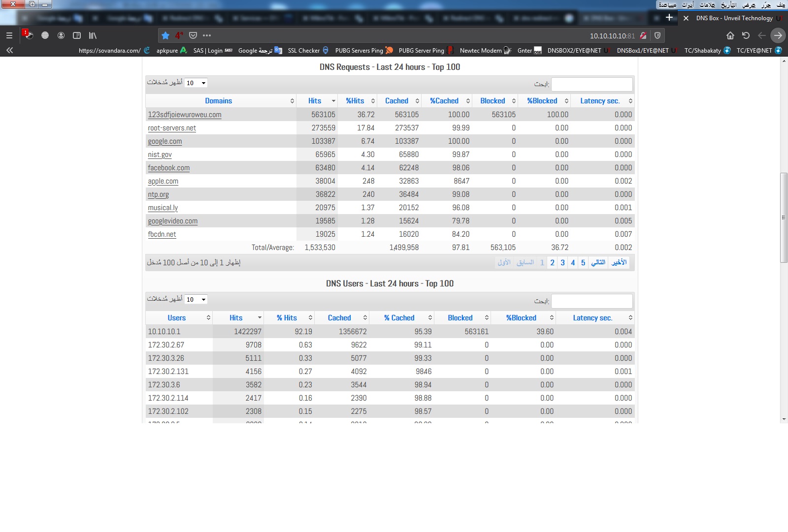Sort DNS Requests table by %Hits
Image resolution: width=788 pixels, height=532 pixels.
click(x=358, y=101)
